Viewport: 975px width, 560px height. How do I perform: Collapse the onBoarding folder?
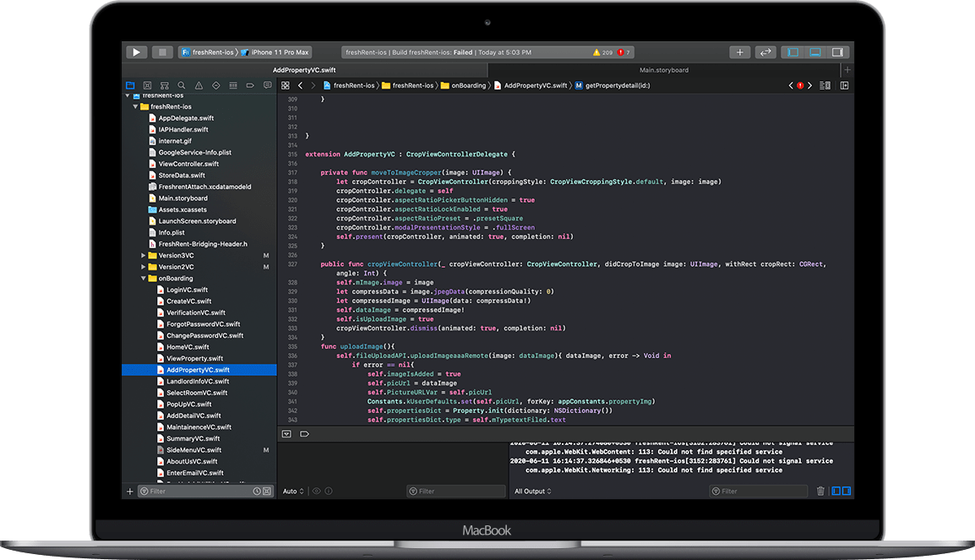point(144,278)
